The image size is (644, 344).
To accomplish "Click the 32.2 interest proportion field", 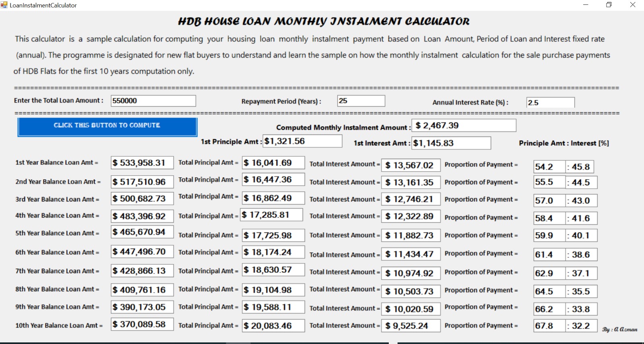I will 581,326.
